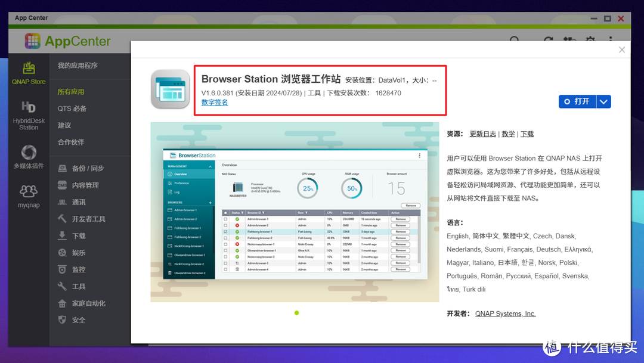Expand the 打开 button's dropdown arrow

coord(603,101)
